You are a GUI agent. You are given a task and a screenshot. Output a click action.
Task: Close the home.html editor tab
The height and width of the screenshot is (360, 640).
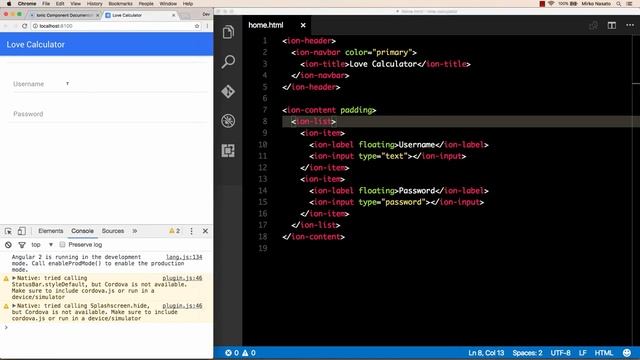click(303, 25)
